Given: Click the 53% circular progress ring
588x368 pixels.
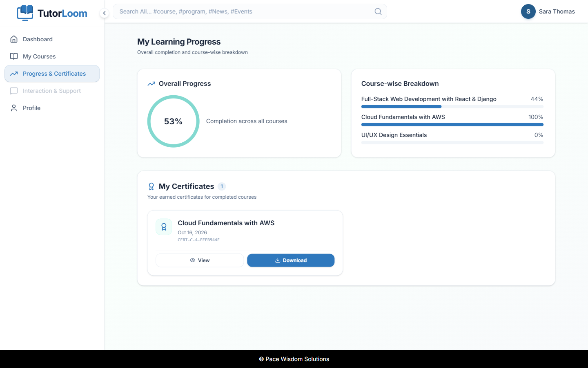Looking at the screenshot, I should click(x=174, y=121).
